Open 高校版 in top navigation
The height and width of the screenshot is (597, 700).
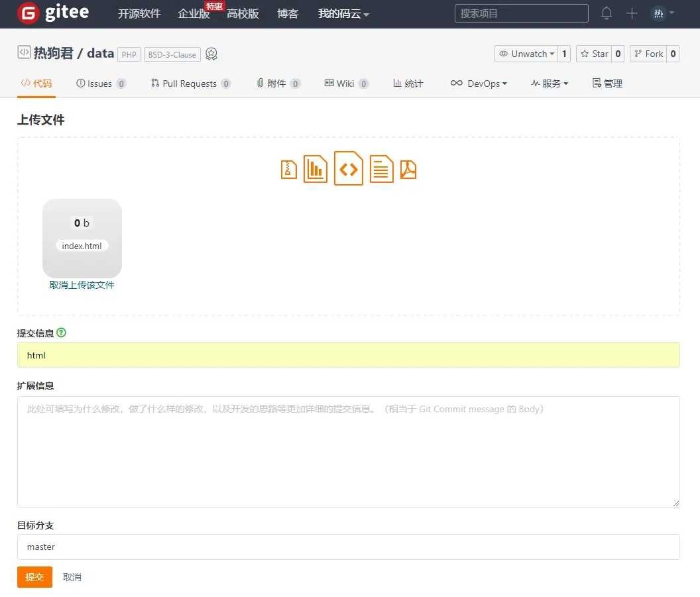243,14
